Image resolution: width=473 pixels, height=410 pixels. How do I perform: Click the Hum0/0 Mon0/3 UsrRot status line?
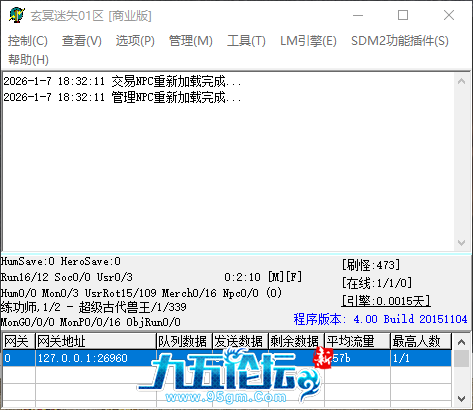point(141,293)
